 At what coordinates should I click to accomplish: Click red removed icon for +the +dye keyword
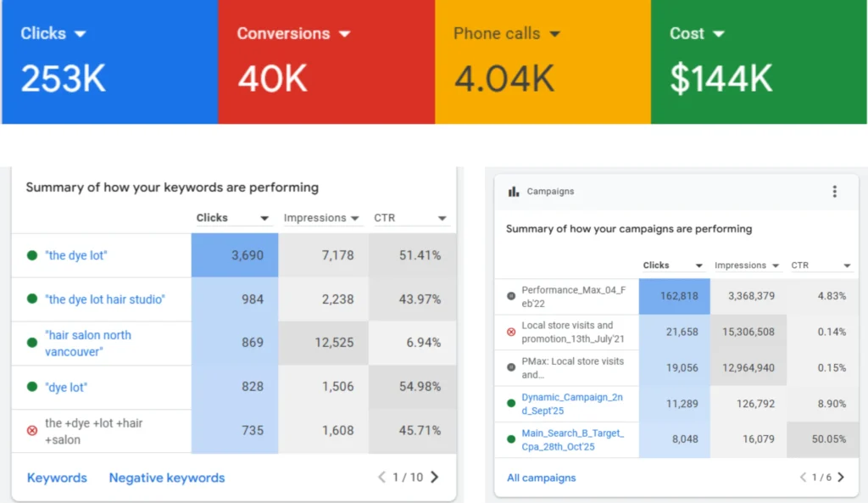(32, 430)
